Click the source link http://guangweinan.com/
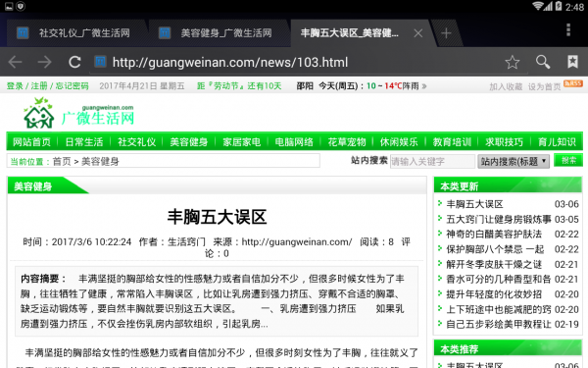Screen dimensions: 588x368 [x=297, y=241]
